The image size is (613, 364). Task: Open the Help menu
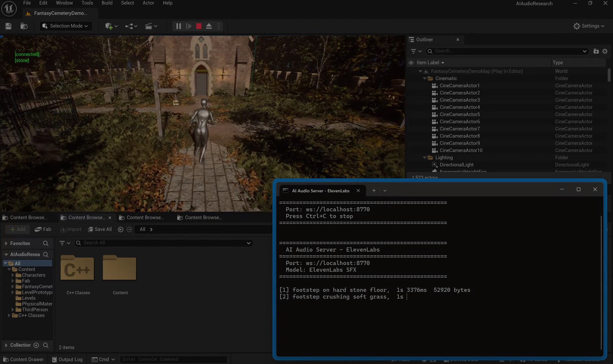[x=167, y=3]
